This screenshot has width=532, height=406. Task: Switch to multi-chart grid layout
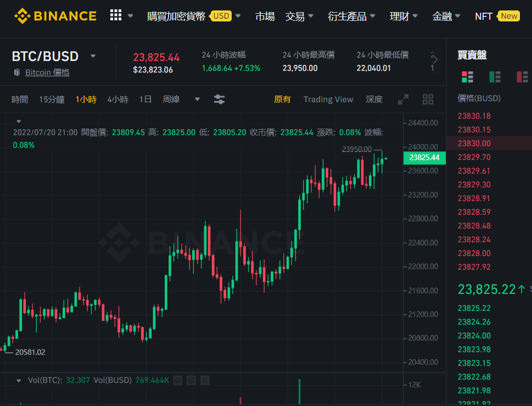(x=428, y=99)
